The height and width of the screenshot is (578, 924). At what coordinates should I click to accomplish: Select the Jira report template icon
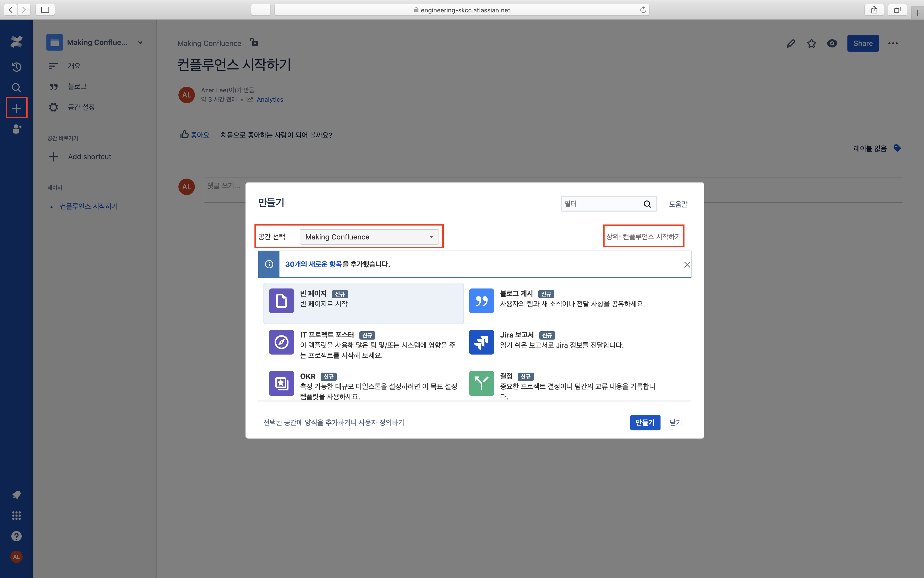(x=482, y=342)
